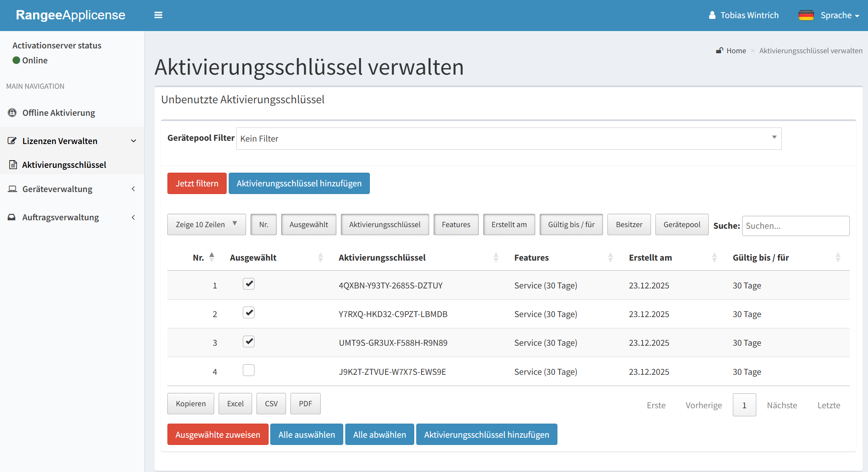Image resolution: width=868 pixels, height=472 pixels.
Task: Check the checkbox for key J9K2T-ZTVUE-W7X7S-EWS9E
Action: [x=248, y=370]
